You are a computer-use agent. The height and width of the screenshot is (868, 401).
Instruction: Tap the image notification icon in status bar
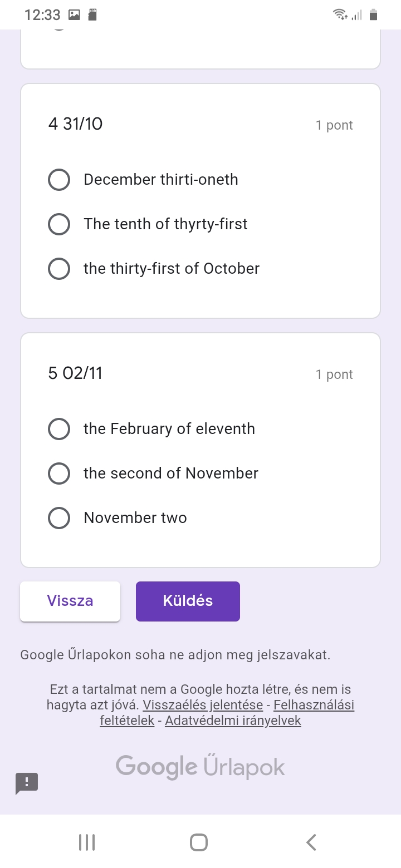[x=74, y=15]
